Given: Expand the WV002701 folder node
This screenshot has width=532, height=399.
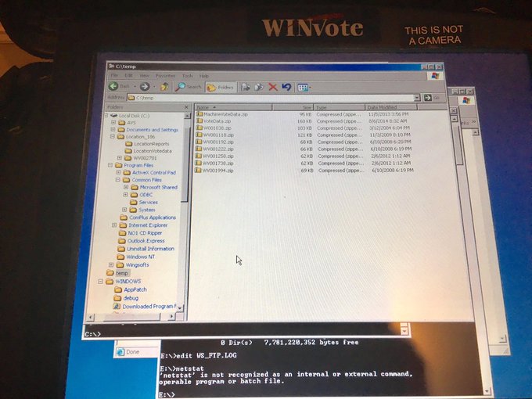Looking at the screenshot, I should pos(120,158).
